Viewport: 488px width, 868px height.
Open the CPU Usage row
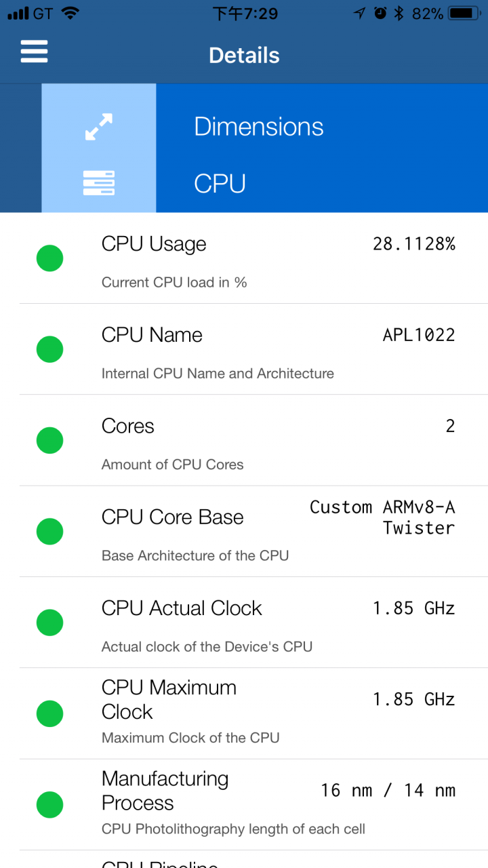point(253,258)
